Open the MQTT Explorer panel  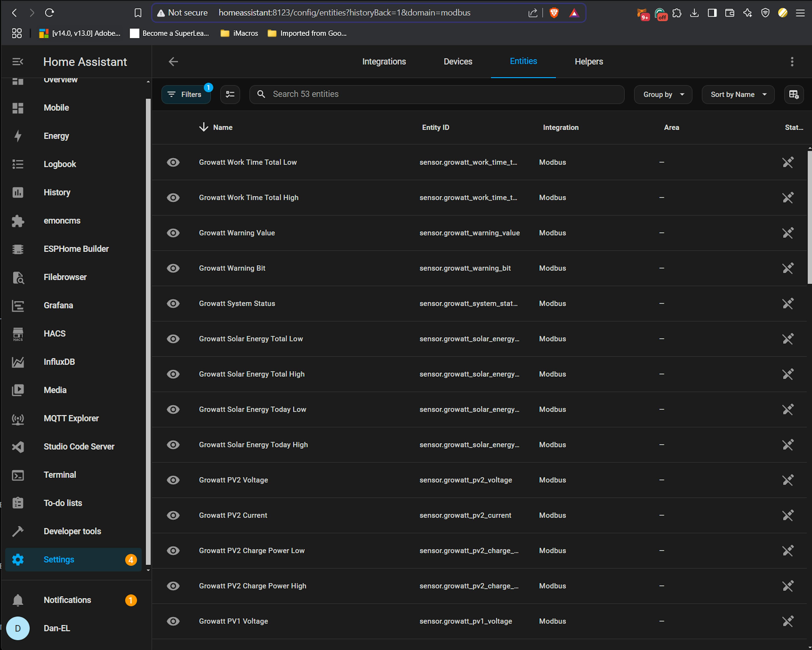71,418
